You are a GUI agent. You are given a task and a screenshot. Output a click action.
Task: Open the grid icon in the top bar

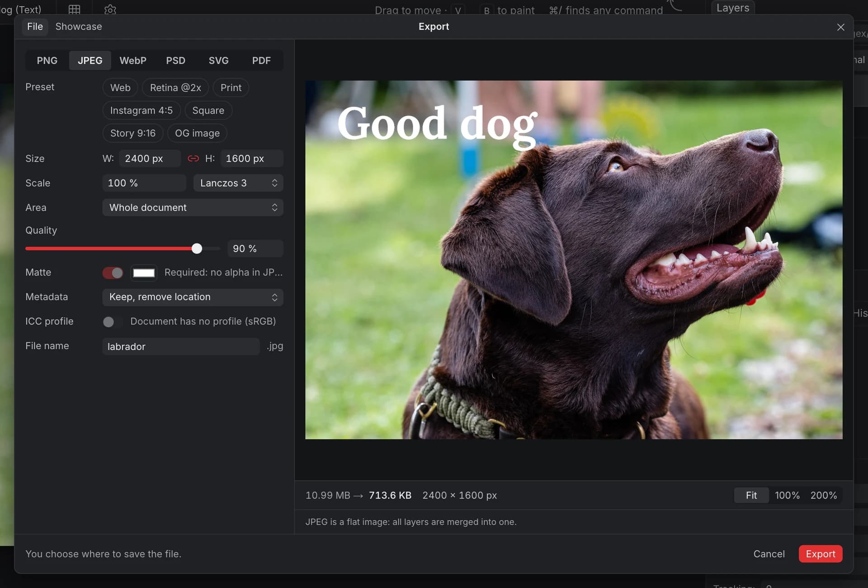(x=74, y=9)
